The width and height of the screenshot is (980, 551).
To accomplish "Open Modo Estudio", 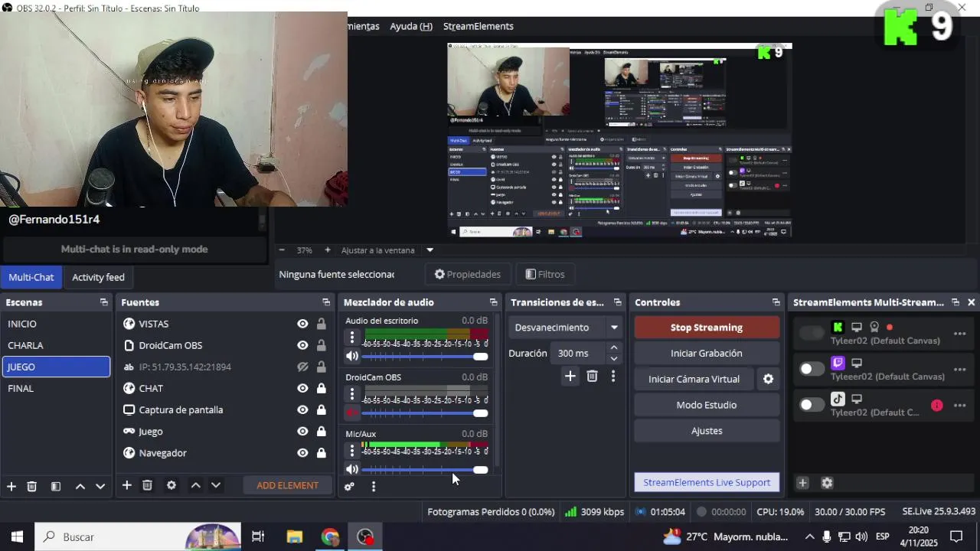I will point(707,405).
